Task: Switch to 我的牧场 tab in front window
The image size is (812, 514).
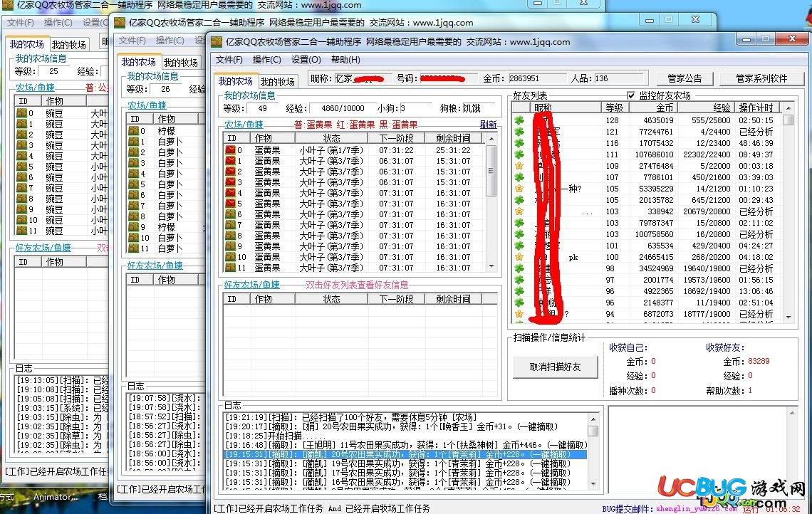Action: [x=278, y=82]
